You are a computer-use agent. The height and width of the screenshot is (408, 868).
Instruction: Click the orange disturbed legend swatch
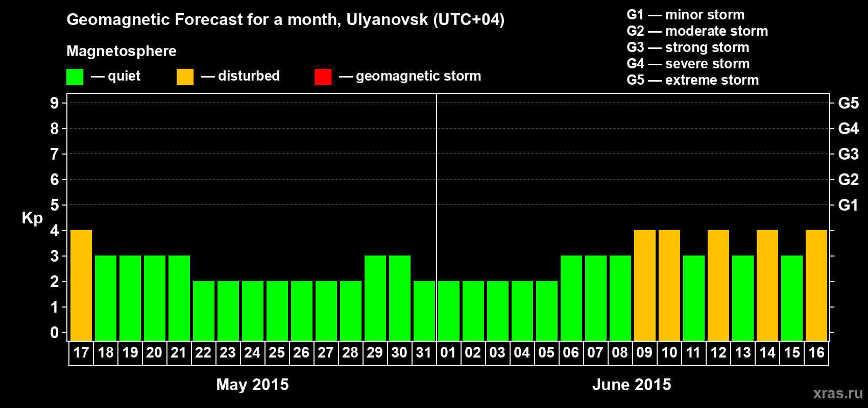tap(185, 77)
